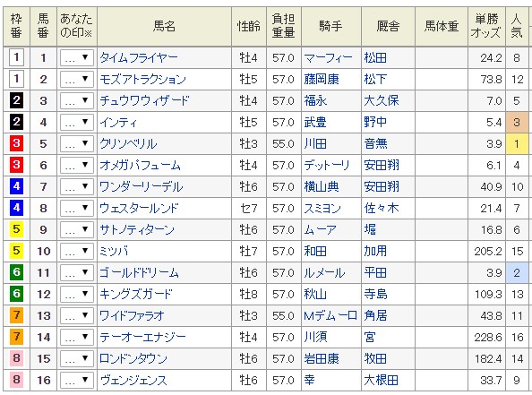Viewport: 532px width, 395px height.
Task: Open mark dropdown for ゴールドドリーム row
Action: (77, 273)
